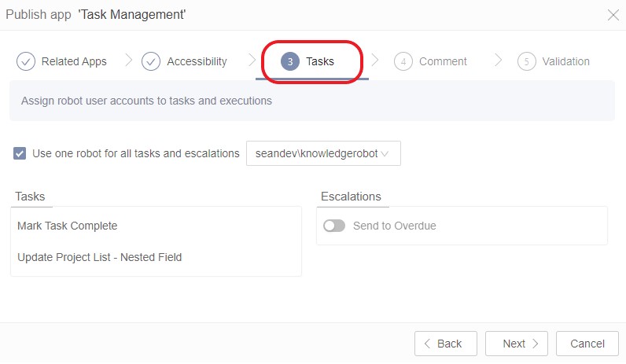This screenshot has width=626, height=364.
Task: Click the step 3 Tasks number icon
Action: [290, 61]
